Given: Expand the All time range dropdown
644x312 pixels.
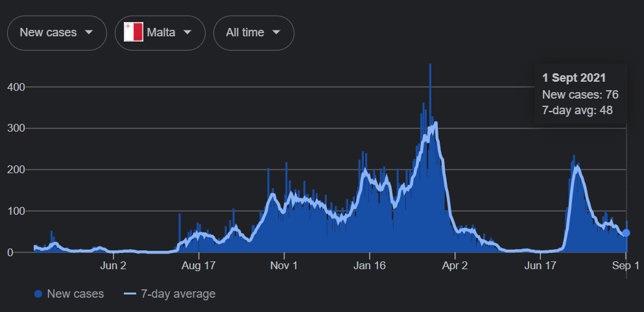Looking at the screenshot, I should 254,32.
